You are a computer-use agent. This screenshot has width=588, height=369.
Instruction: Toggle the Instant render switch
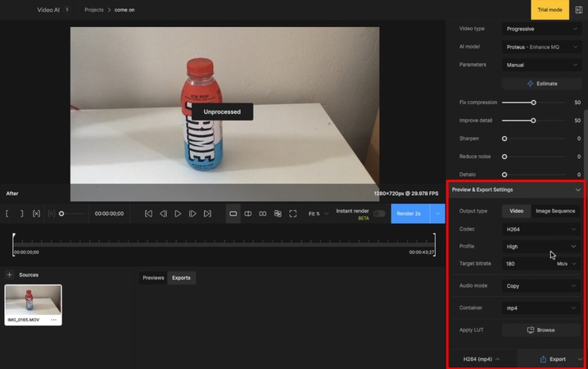[x=379, y=213]
